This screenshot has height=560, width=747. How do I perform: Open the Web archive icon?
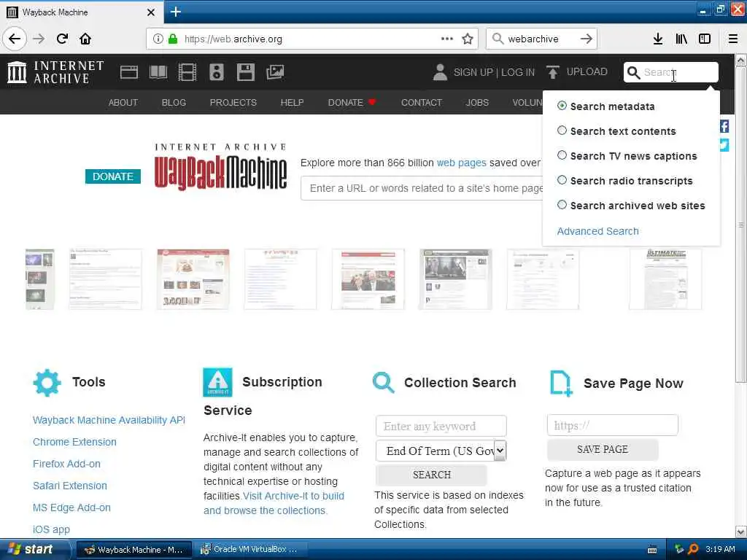coord(128,72)
